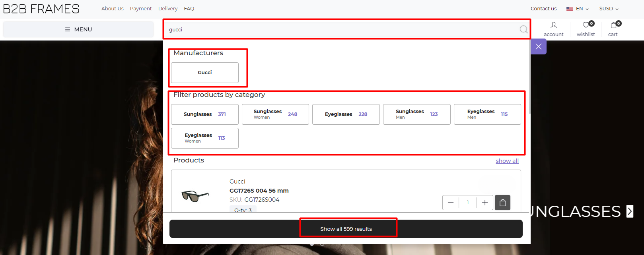The image size is (644, 255).
Task: Filter by Sunglasses 371 category
Action: [x=205, y=114]
